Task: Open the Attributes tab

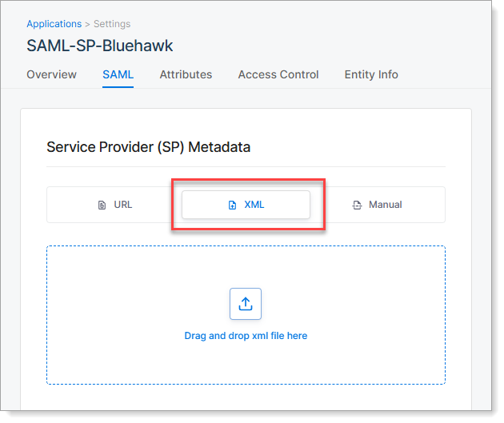Action: [186, 74]
